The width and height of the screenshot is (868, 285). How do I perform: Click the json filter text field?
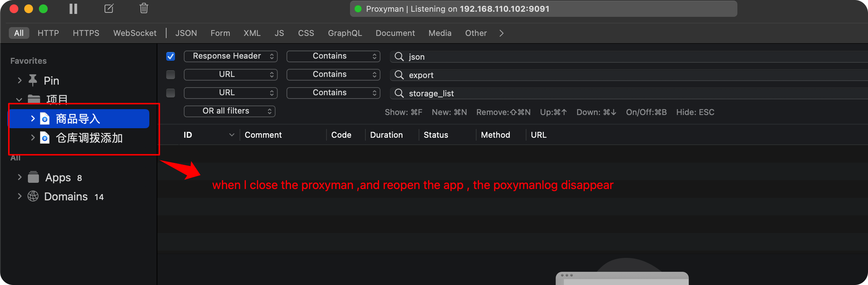tap(629, 56)
